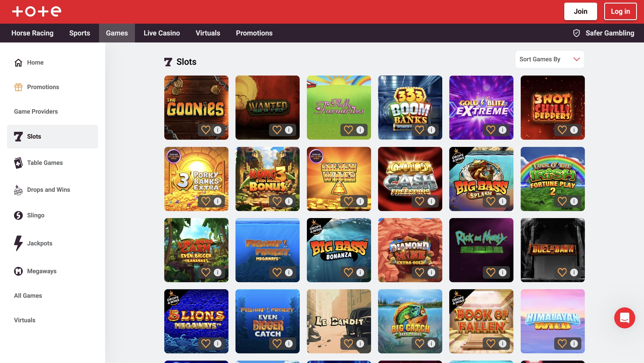
Task: Open info for The Goonies game
Action: coord(218,130)
